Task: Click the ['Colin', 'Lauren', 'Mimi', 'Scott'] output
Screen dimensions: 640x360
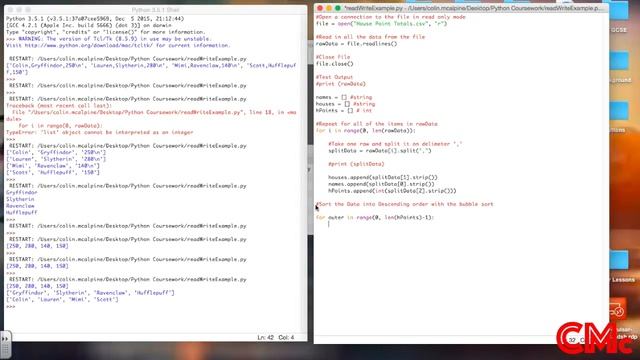Action: point(62,299)
